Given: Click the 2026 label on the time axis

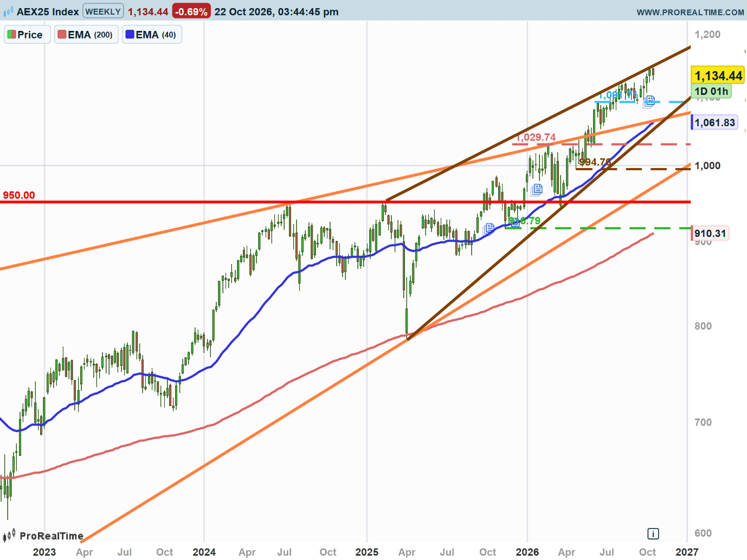Looking at the screenshot, I should [x=527, y=552].
